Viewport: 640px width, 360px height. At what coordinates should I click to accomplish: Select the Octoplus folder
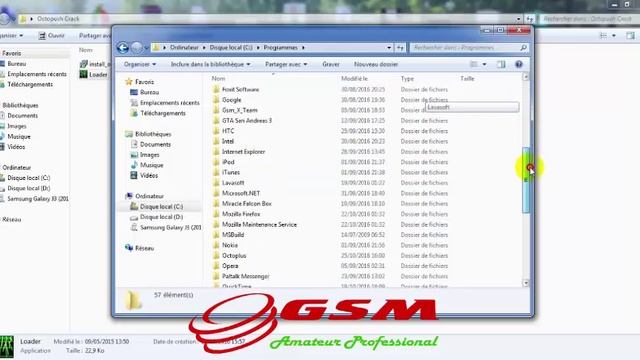[234, 256]
